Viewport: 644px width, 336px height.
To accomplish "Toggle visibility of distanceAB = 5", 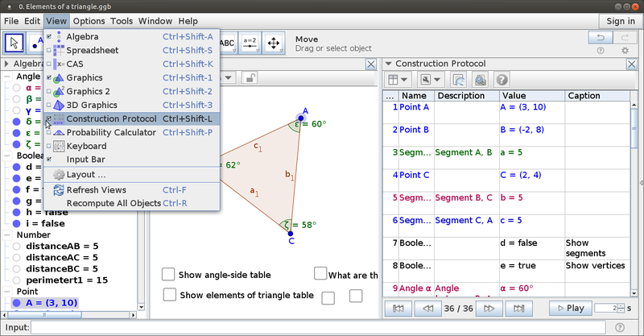I will click(16, 247).
